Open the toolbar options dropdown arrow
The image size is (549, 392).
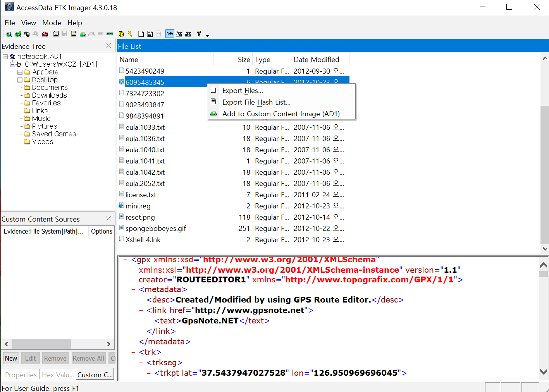pos(208,36)
